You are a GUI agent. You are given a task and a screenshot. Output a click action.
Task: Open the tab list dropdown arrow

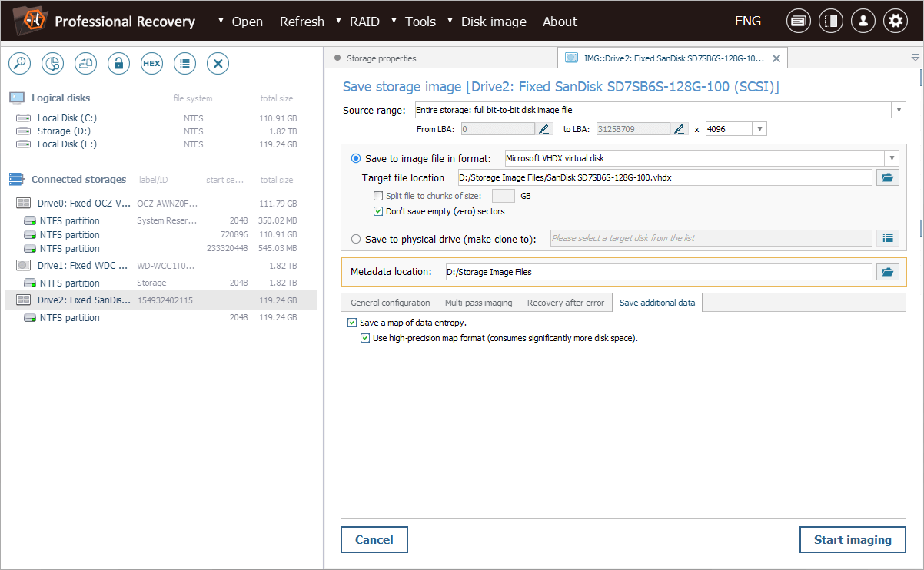915,58
